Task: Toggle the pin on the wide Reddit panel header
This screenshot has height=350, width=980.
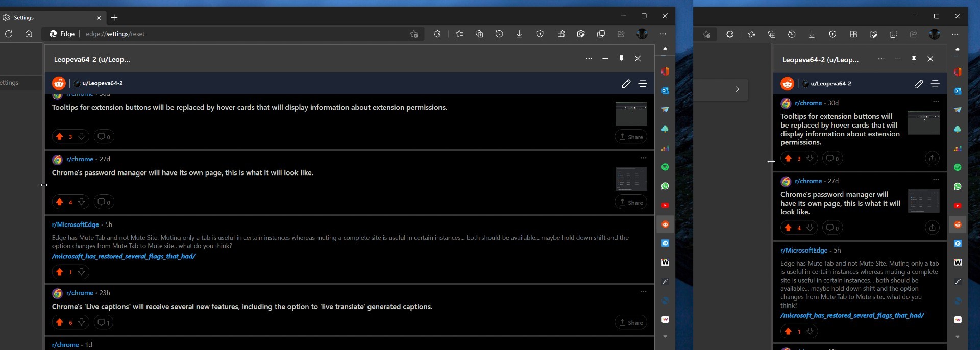Action: [621, 59]
